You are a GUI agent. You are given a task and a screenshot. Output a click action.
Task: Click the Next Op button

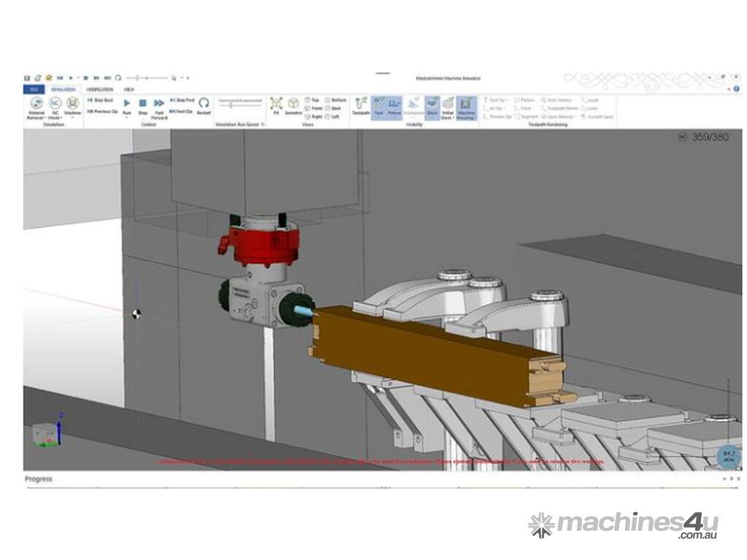(181, 112)
